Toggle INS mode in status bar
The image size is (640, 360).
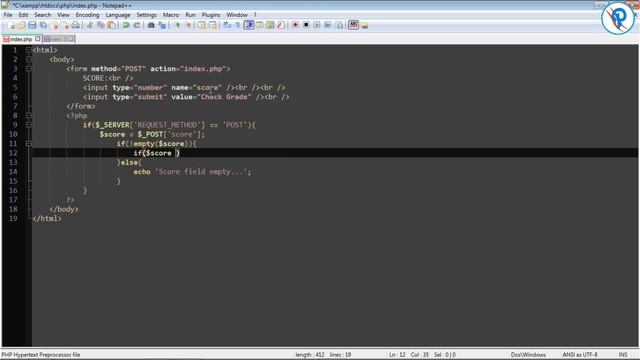[623, 355]
